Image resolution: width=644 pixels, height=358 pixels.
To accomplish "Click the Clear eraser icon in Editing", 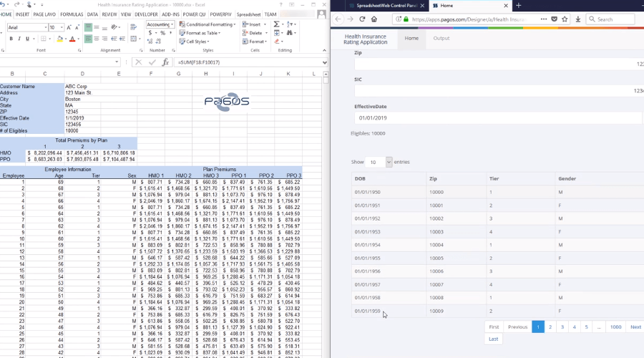I will click(277, 41).
